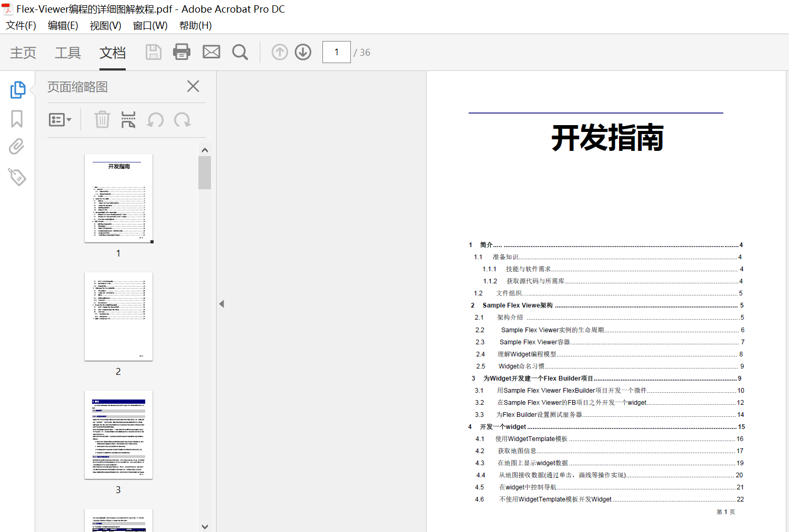The image size is (789, 532).
Task: Click TOC entry 1 简介
Action: coord(605,245)
